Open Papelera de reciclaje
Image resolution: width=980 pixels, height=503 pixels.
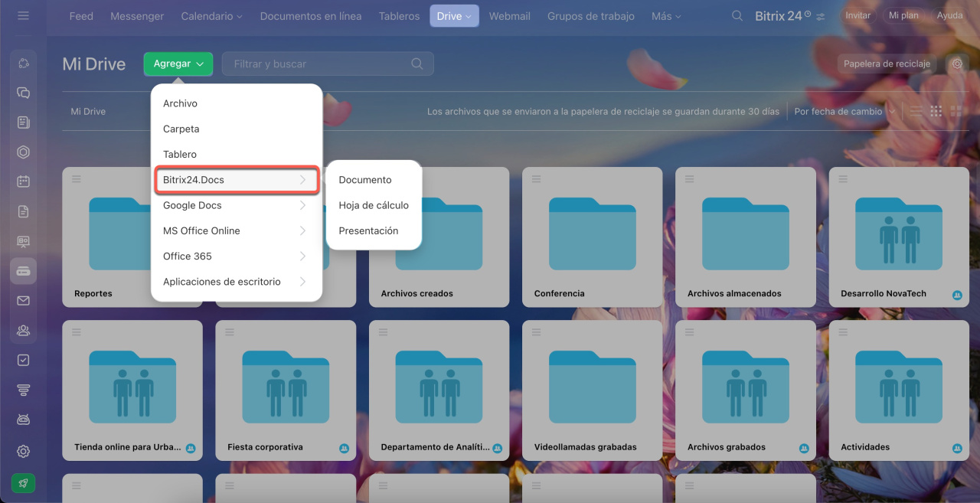click(887, 64)
